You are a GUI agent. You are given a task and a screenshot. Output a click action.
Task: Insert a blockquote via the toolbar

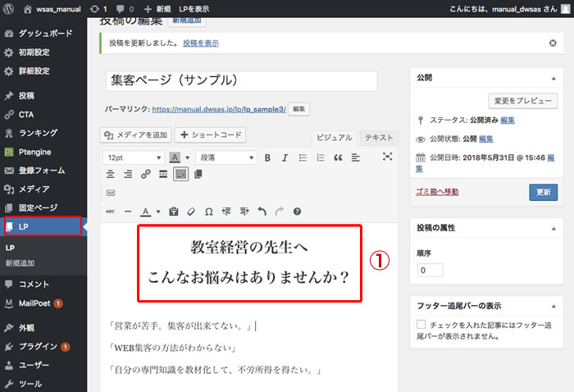click(x=338, y=157)
